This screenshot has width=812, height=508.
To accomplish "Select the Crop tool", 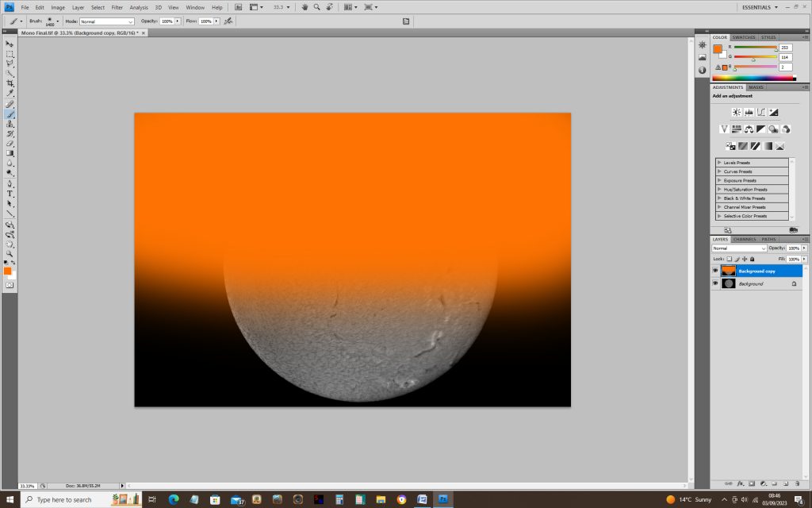I will point(10,83).
